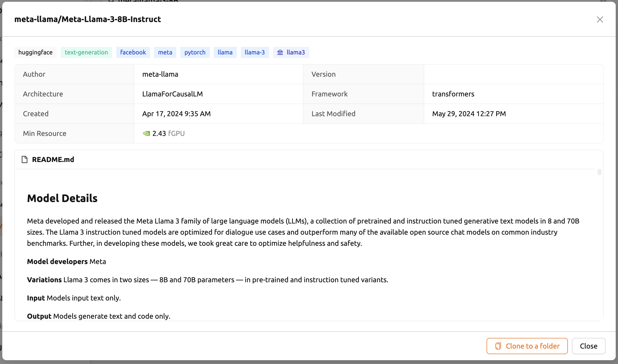The image size is (618, 364).
Task: Click the Output Models generate text line
Action: (x=99, y=316)
